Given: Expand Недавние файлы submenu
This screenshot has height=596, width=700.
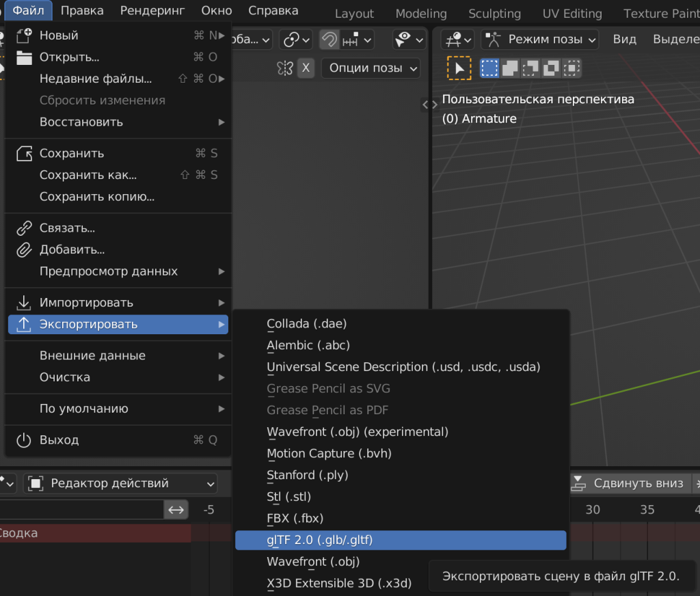Looking at the screenshot, I should pos(118,79).
